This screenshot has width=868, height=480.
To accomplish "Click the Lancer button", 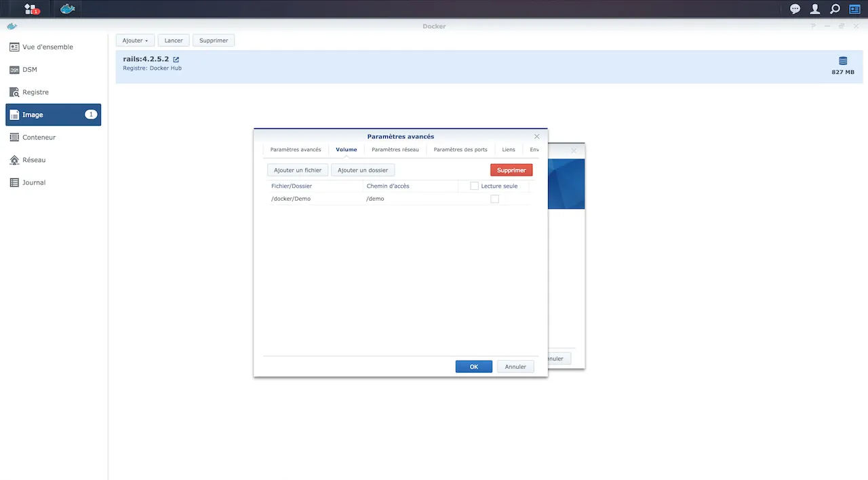I will pyautogui.click(x=174, y=41).
